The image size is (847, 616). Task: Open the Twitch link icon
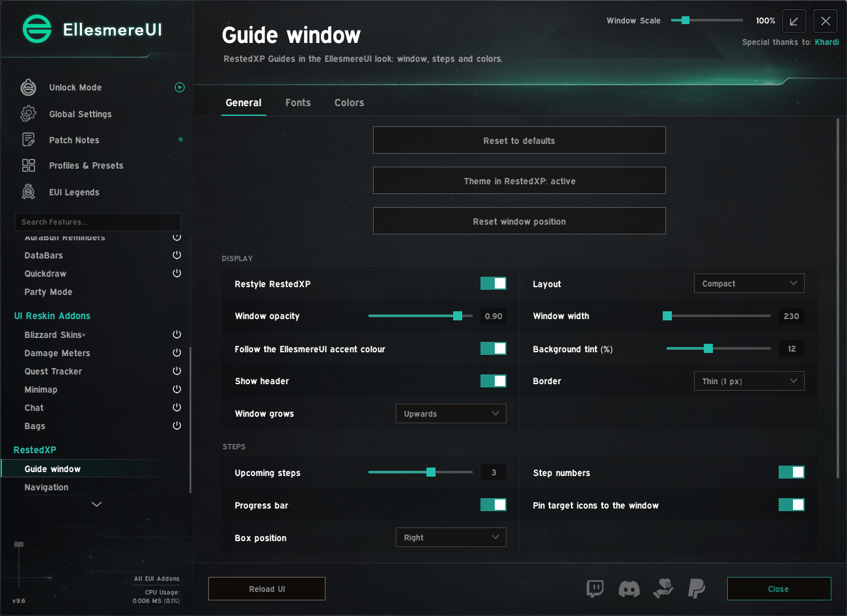click(595, 589)
